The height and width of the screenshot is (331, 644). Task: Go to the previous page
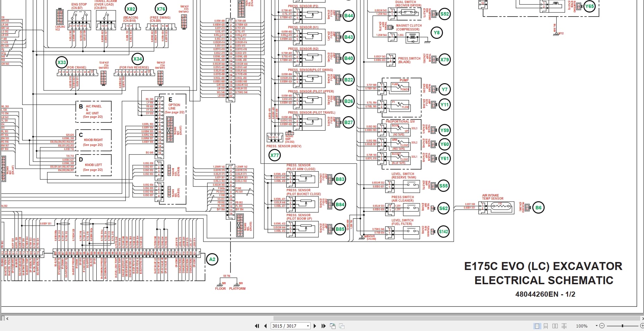tap(266, 326)
